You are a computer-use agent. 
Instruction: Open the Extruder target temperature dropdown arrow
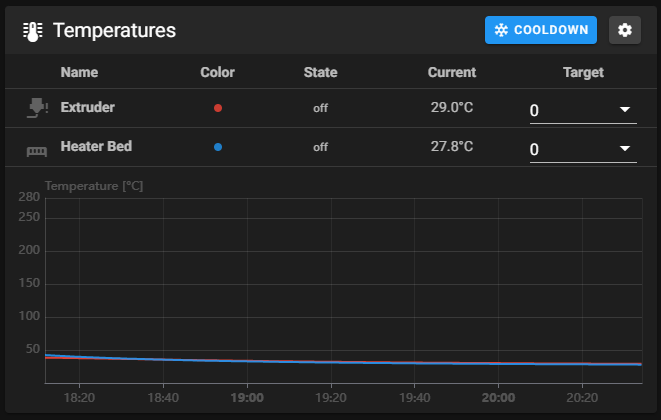pyautogui.click(x=625, y=109)
